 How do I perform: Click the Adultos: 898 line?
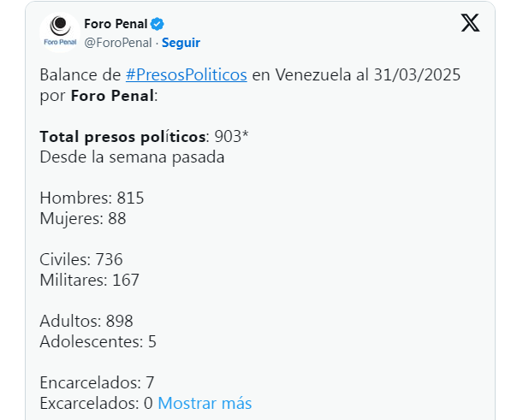pyautogui.click(x=86, y=321)
